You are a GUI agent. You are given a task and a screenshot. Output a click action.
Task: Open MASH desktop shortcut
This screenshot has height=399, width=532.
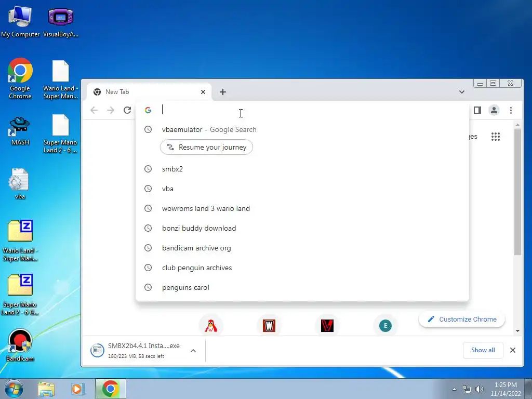tap(20, 131)
